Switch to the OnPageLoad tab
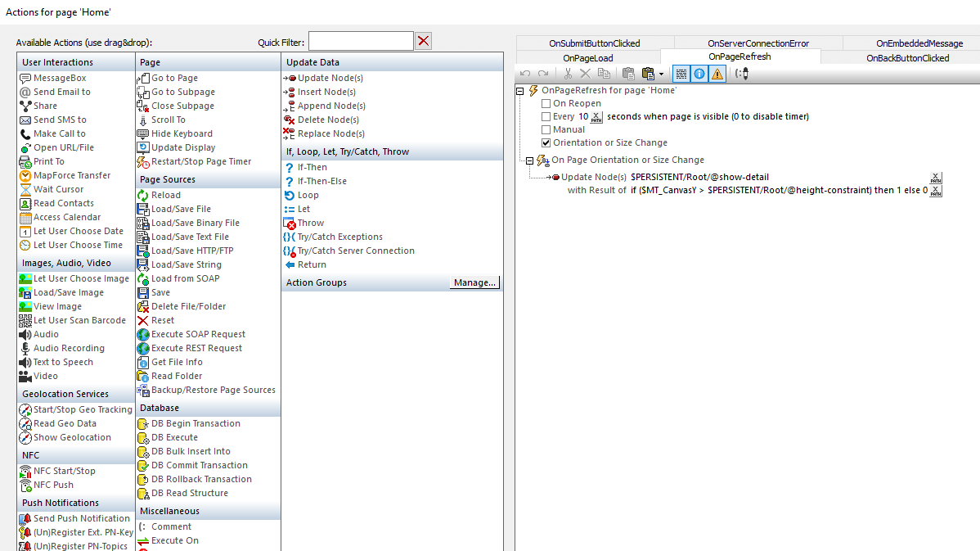 coord(587,58)
